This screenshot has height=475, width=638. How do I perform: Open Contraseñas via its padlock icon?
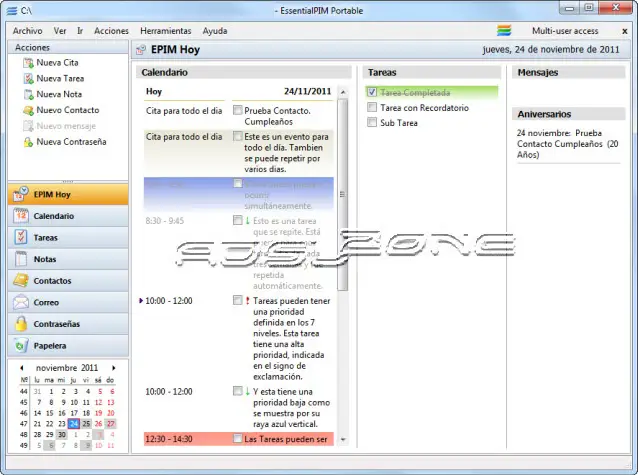[21, 324]
